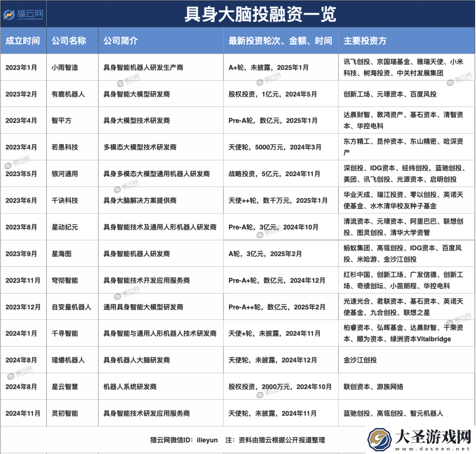The image size is (476, 454).
Task: Click the description 多模态大模型技术研发商
Action: pos(140,147)
